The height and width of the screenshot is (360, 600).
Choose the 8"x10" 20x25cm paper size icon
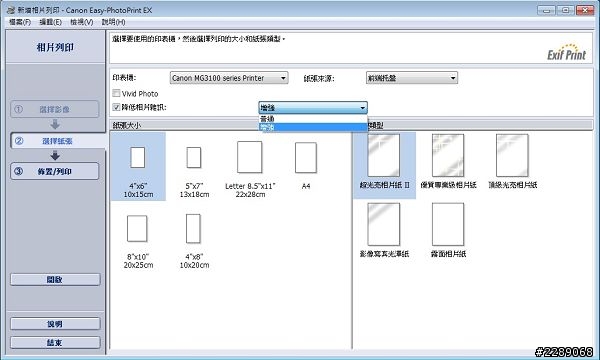click(137, 228)
